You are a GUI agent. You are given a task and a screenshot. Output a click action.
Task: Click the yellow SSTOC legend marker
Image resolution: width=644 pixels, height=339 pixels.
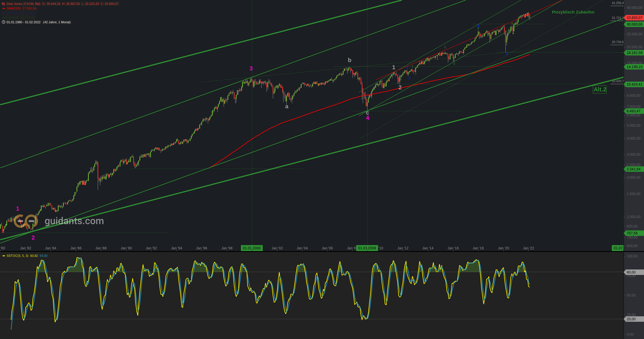point(4,256)
